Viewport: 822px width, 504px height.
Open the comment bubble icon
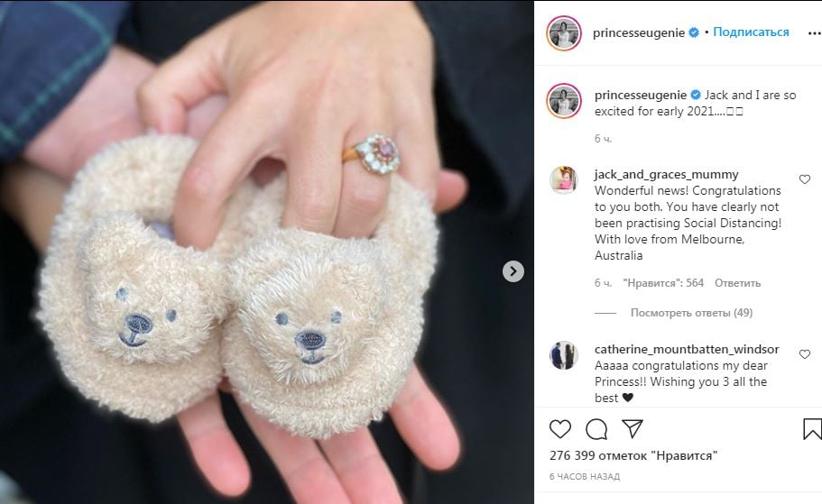596,429
